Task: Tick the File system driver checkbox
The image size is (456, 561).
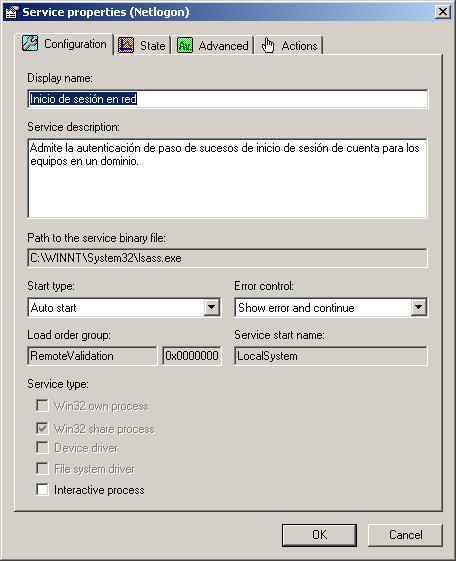Action: 43,468
